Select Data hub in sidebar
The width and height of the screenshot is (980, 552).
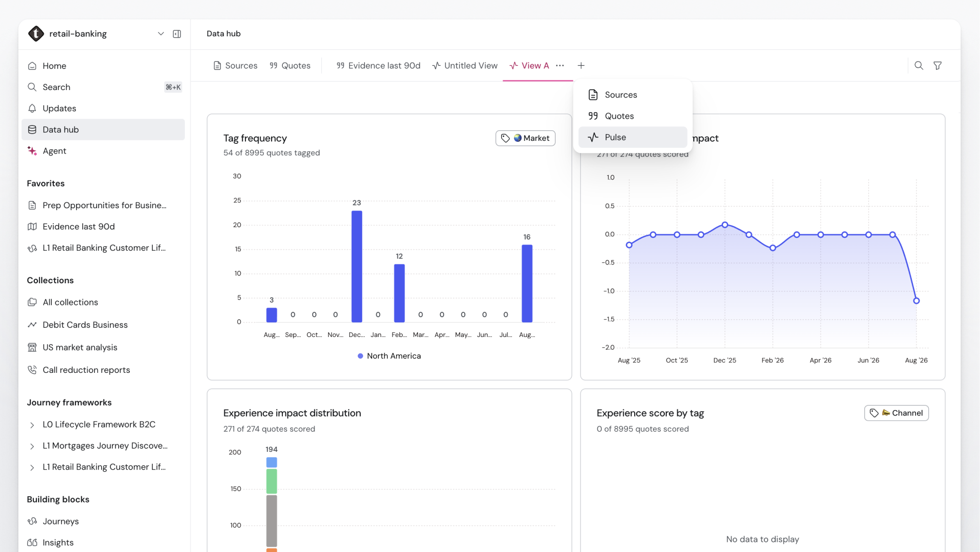pyautogui.click(x=103, y=130)
